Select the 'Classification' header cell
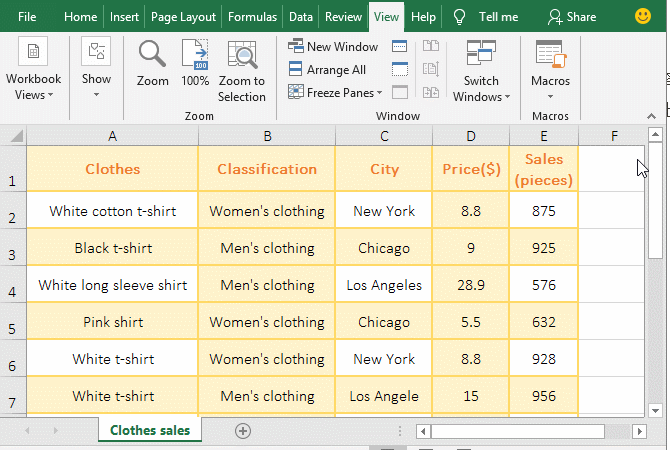 (267, 169)
